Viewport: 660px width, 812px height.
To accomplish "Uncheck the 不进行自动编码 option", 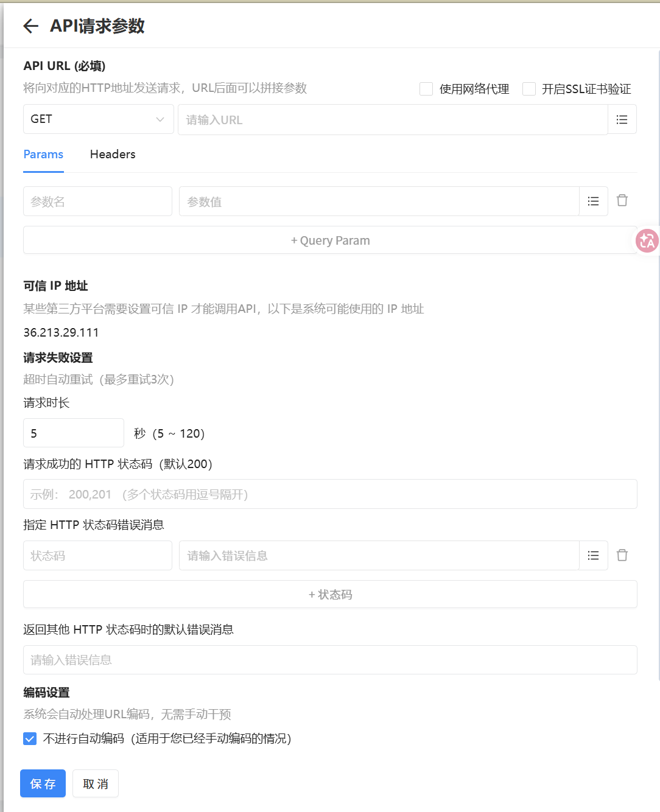I will tap(29, 738).
